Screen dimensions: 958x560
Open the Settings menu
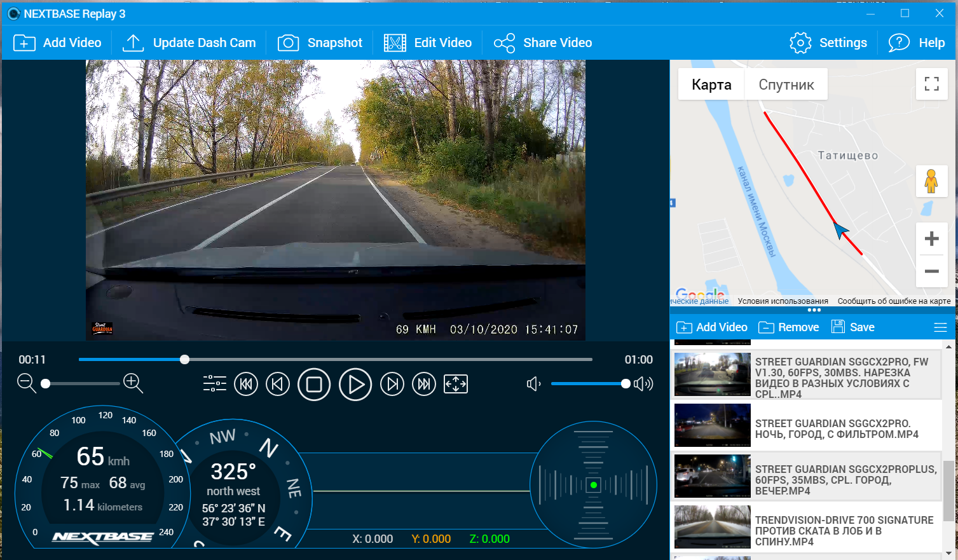(x=828, y=43)
